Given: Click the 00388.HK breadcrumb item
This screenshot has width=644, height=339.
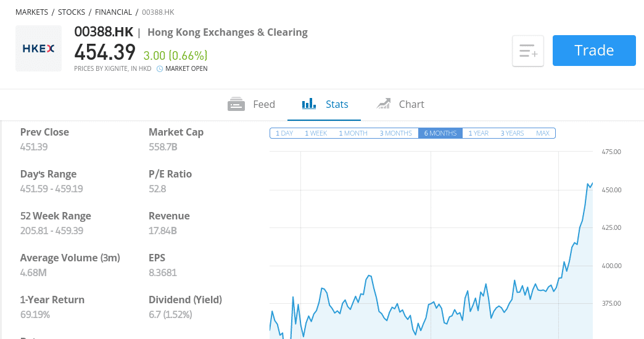Looking at the screenshot, I should pos(158,12).
